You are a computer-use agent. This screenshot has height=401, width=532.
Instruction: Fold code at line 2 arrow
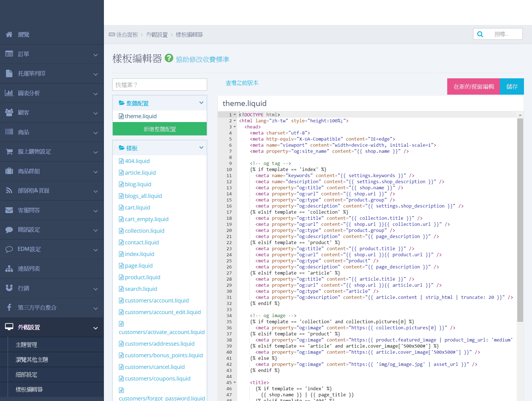(235, 121)
